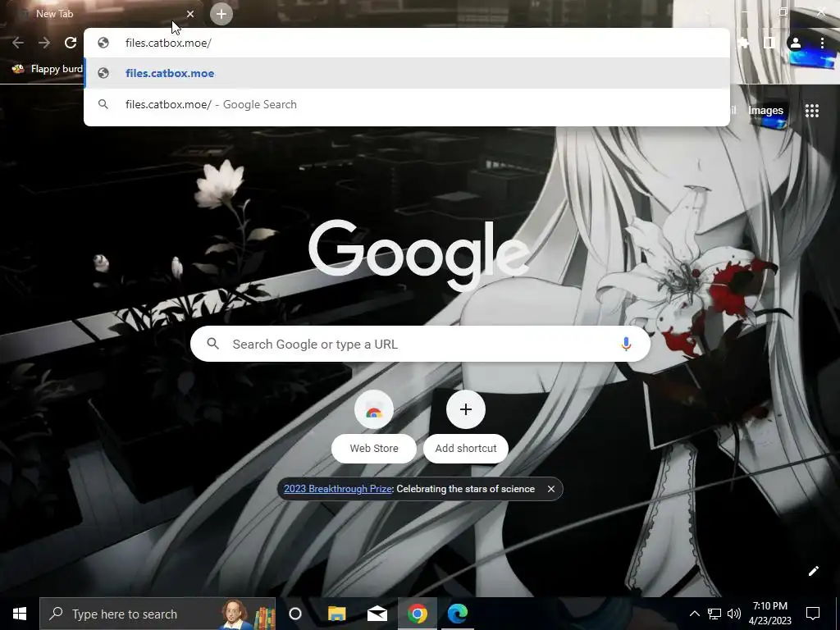Close the New Tab tab
This screenshot has height=630, width=840.
(x=190, y=14)
